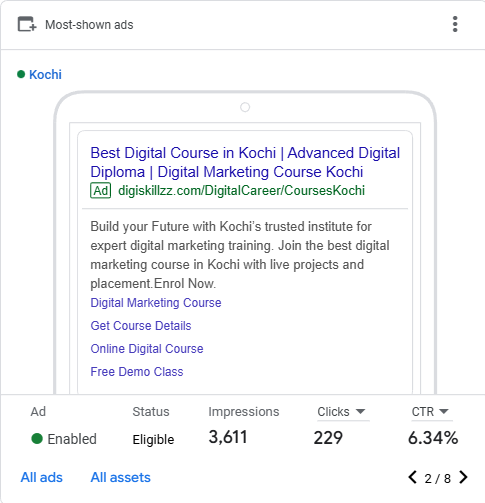Open the All assets link
485x503 pixels.
click(121, 477)
